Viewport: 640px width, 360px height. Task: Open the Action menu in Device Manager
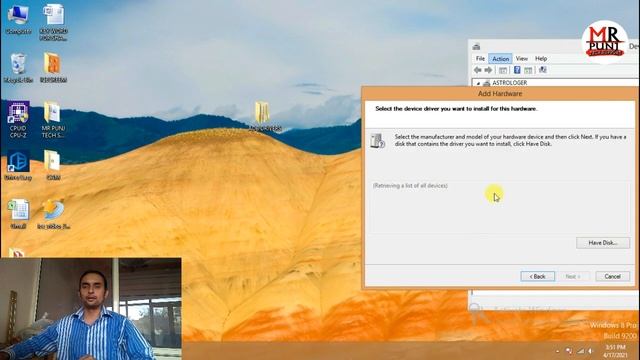pyautogui.click(x=500, y=59)
